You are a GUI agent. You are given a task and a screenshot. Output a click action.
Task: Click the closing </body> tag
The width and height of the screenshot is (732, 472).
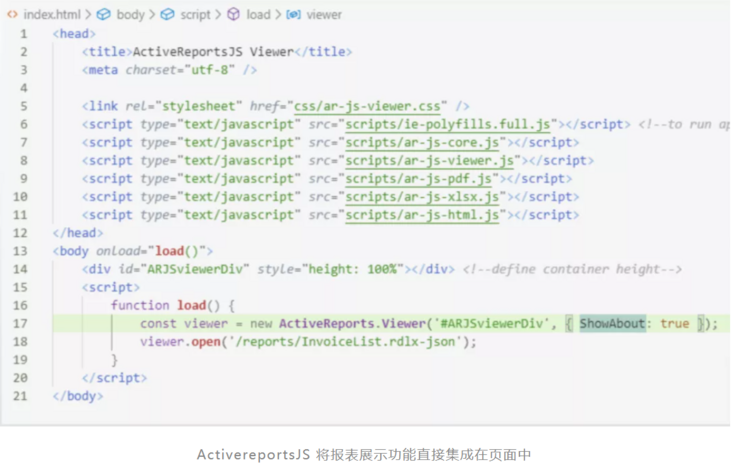(78, 396)
